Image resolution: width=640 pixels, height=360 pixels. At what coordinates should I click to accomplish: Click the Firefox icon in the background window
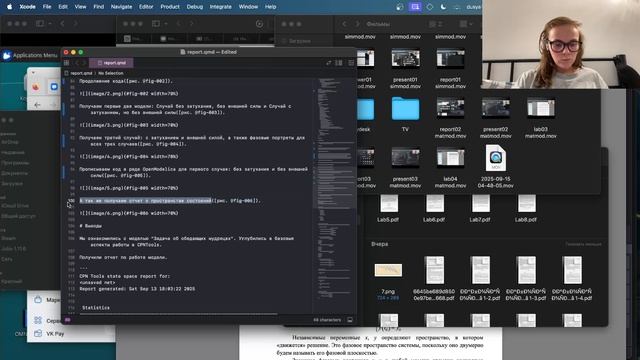[x=36, y=87]
